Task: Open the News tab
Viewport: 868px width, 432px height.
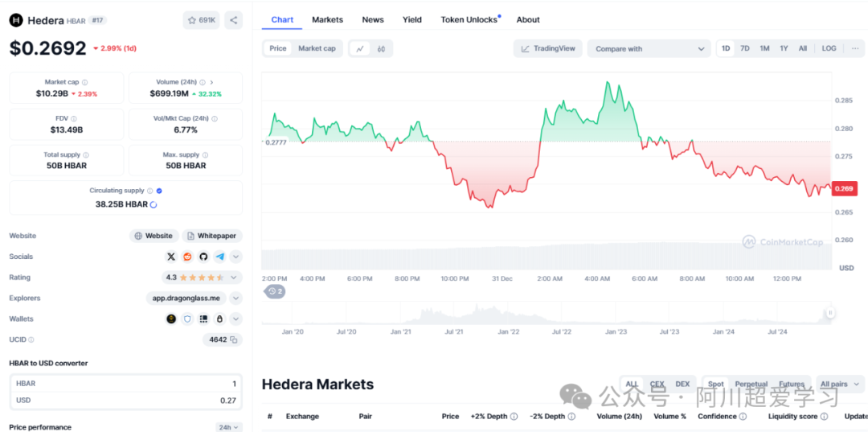Action: 373,20
